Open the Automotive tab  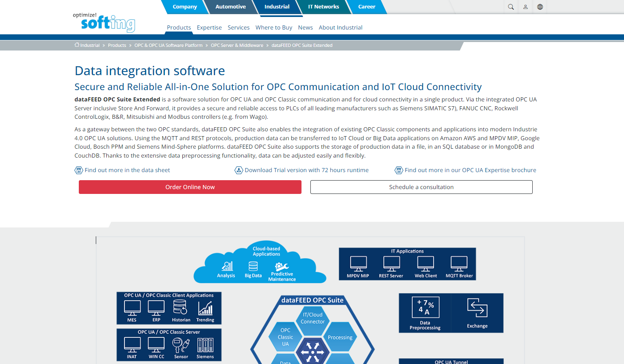230,7
